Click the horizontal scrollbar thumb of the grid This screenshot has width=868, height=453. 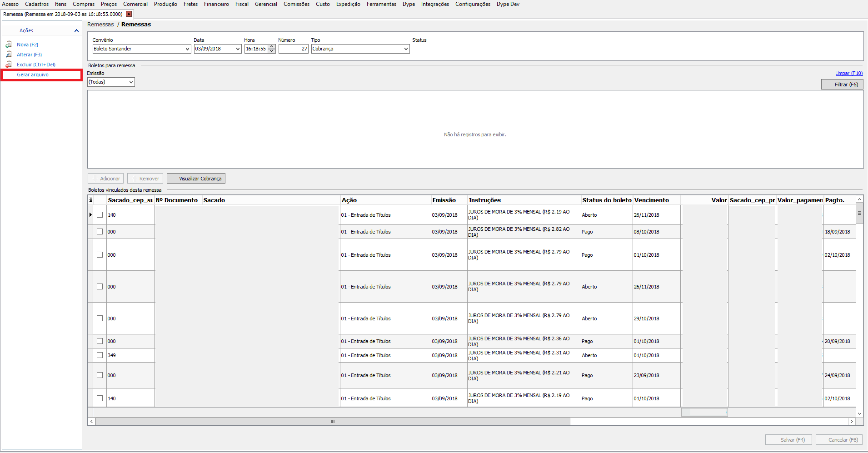pyautogui.click(x=333, y=422)
